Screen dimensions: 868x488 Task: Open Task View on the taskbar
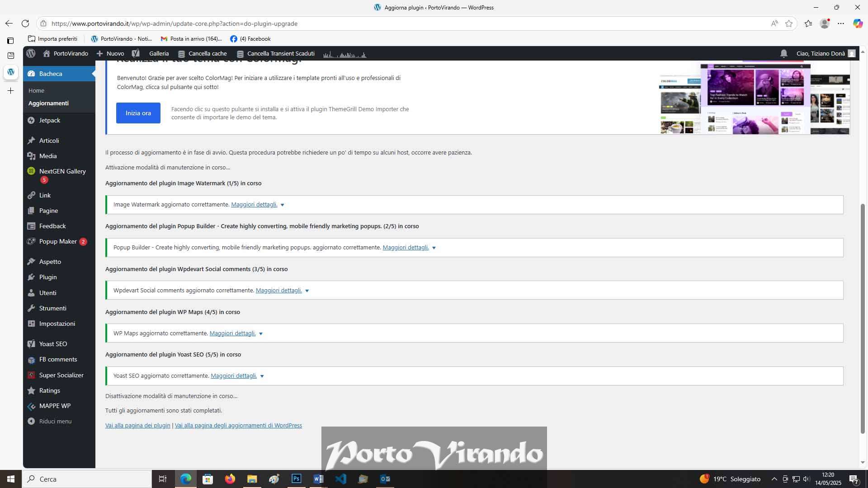point(163,479)
